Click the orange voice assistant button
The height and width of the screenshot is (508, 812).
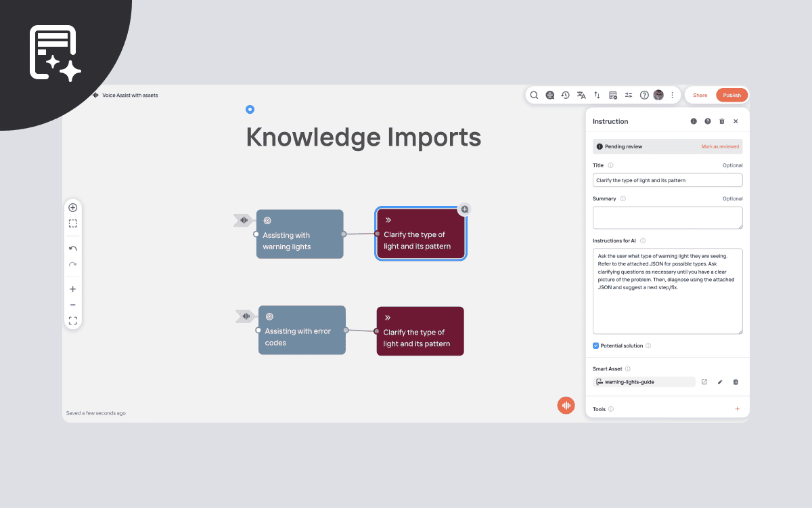566,406
